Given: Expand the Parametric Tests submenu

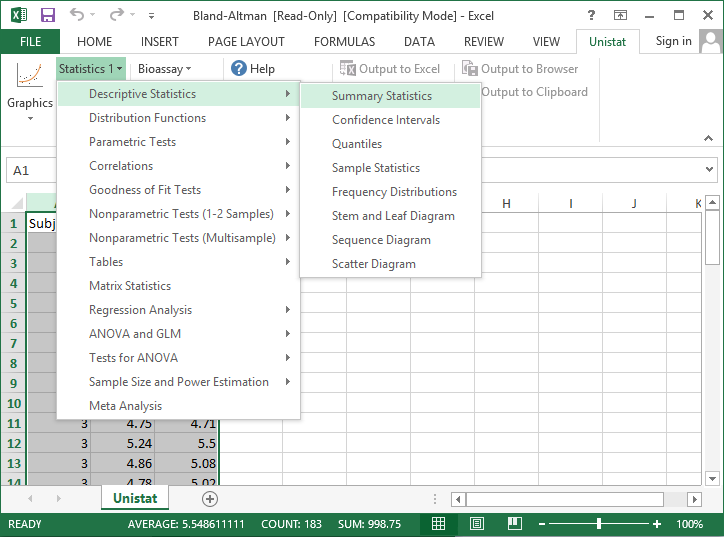Looking at the screenshot, I should tap(178, 142).
